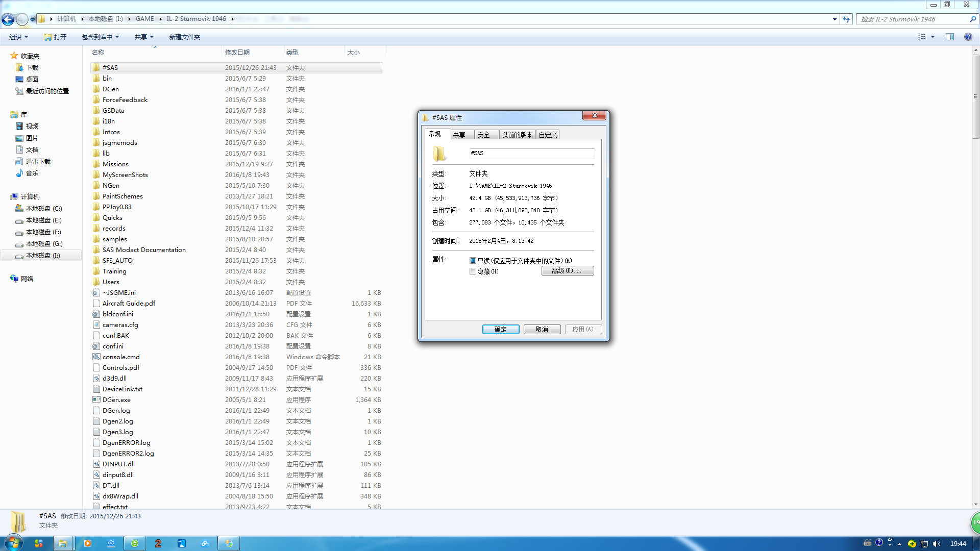This screenshot has width=980, height=551.
Task: Click the Help question mark icon
Action: [x=968, y=37]
